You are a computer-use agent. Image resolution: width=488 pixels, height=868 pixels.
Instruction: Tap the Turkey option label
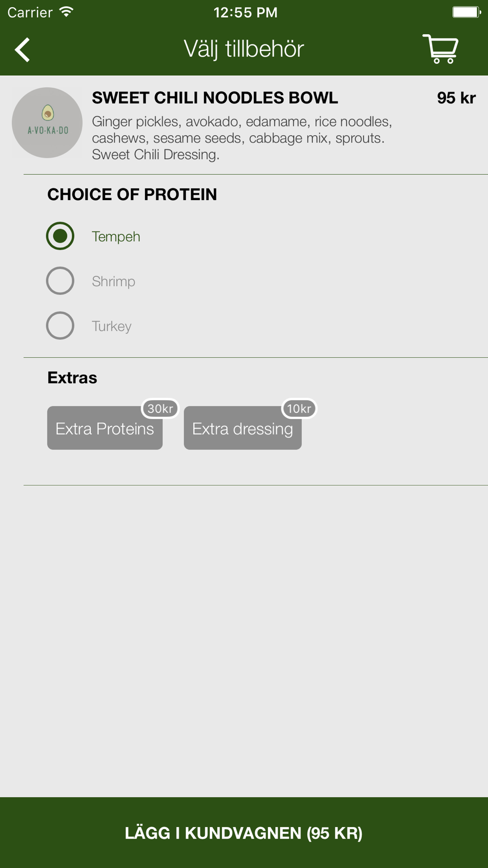(112, 326)
